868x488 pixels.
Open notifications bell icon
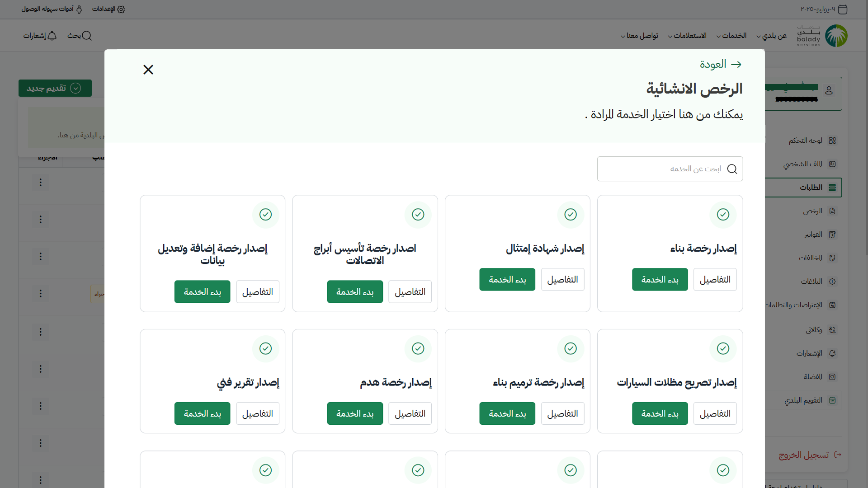pos(52,36)
